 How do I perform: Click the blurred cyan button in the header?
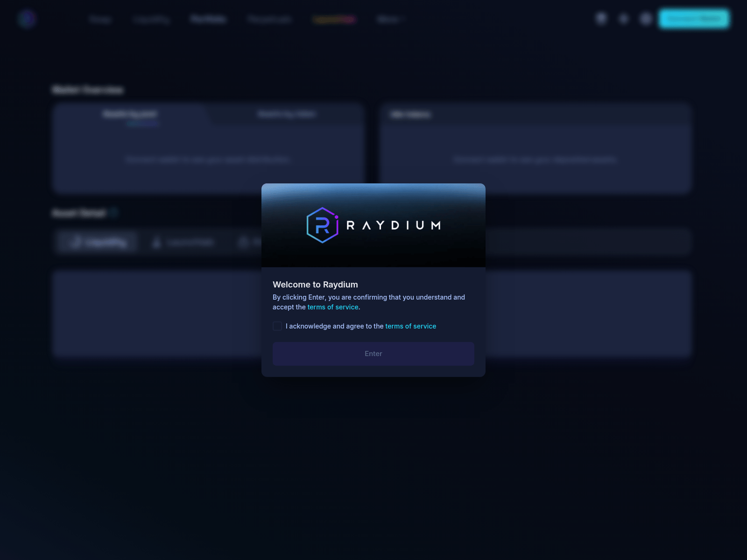(x=694, y=19)
